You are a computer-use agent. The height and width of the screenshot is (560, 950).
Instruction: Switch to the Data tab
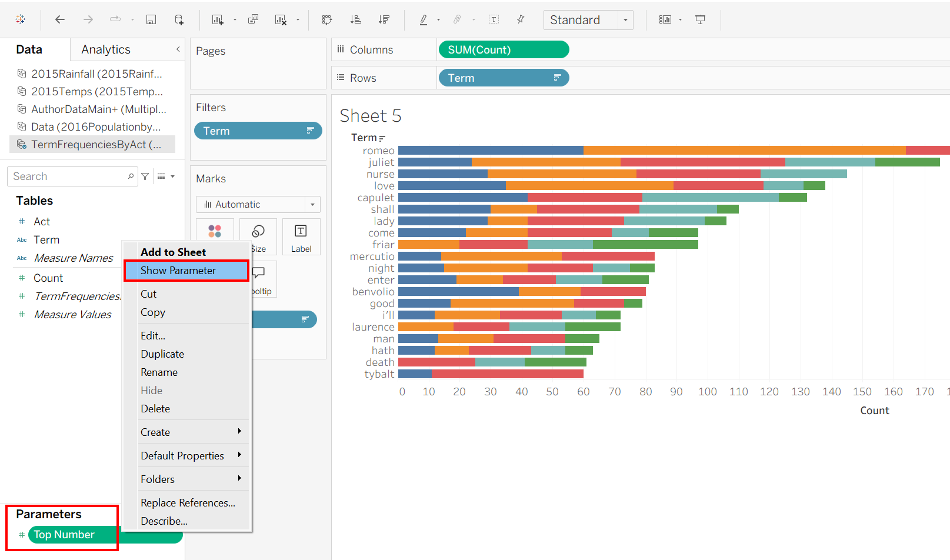click(x=29, y=49)
